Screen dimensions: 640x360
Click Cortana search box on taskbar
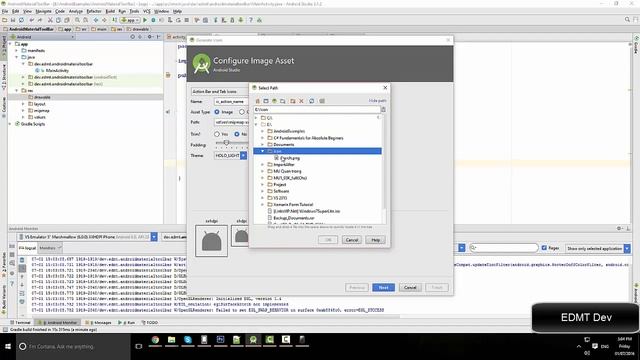pyautogui.click(x=73, y=347)
